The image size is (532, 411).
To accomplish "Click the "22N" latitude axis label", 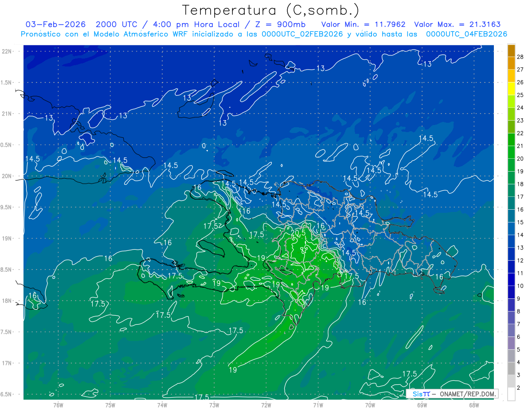I will 8,51.
